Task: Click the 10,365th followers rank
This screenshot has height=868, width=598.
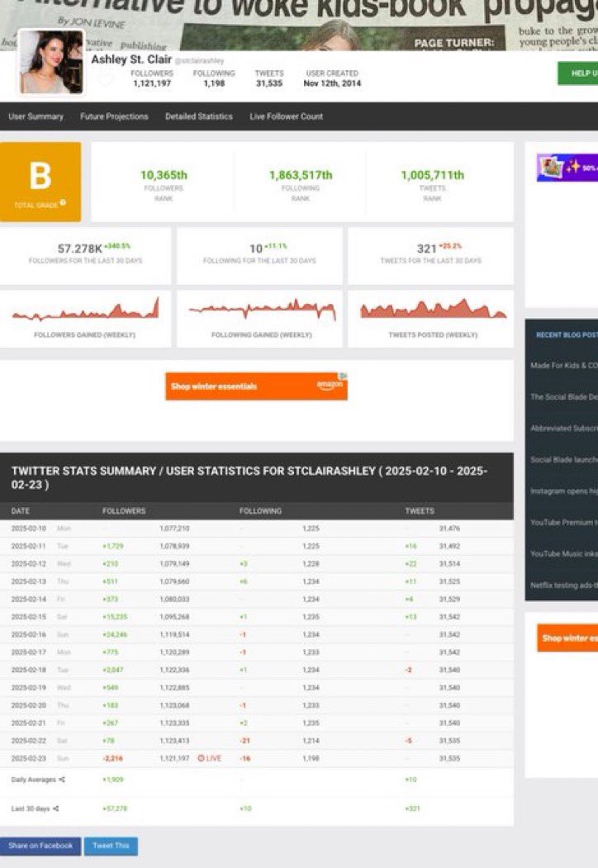Action: tap(164, 175)
